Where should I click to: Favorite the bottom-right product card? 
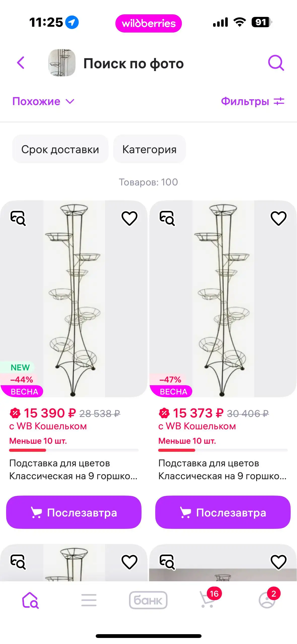tap(278, 562)
